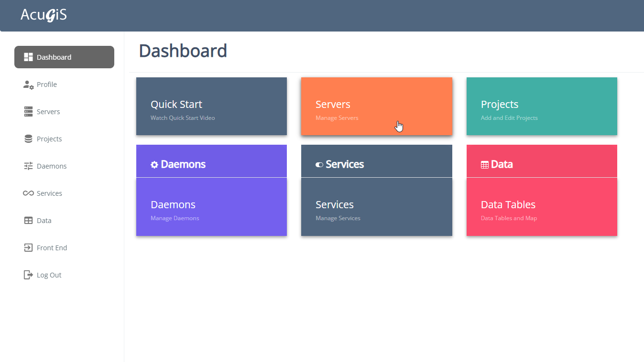Click the gear icon in Daemons header
This screenshot has width=644, height=362.
coord(154,165)
